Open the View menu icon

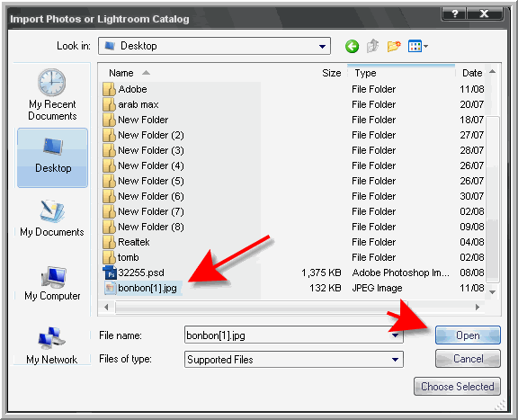tap(418, 46)
